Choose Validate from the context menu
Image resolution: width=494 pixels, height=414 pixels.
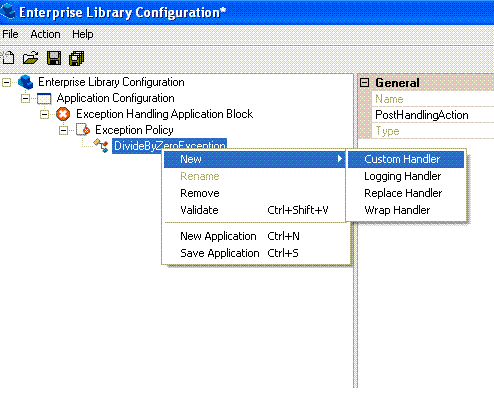click(255, 210)
